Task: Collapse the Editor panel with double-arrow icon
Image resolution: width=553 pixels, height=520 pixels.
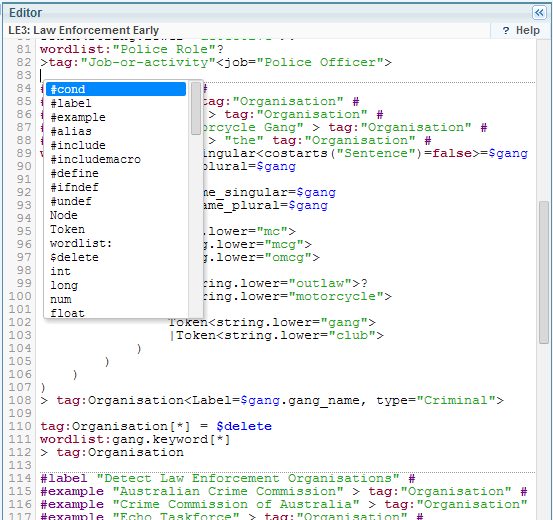Action: point(539,13)
